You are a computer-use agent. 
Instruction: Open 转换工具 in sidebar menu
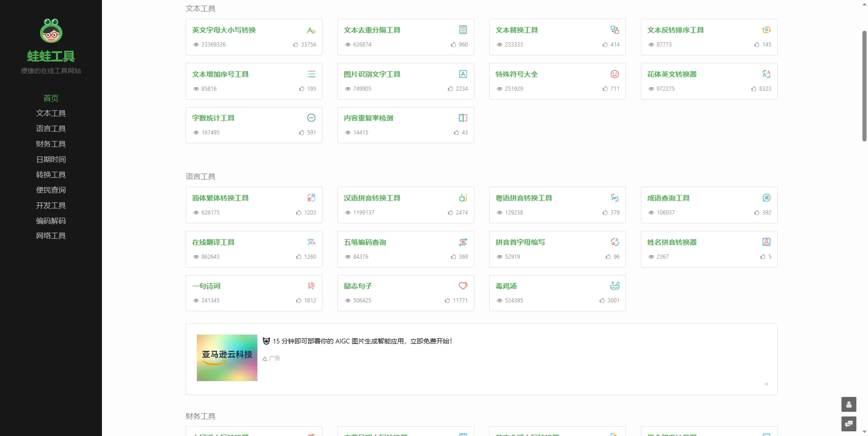pos(51,175)
